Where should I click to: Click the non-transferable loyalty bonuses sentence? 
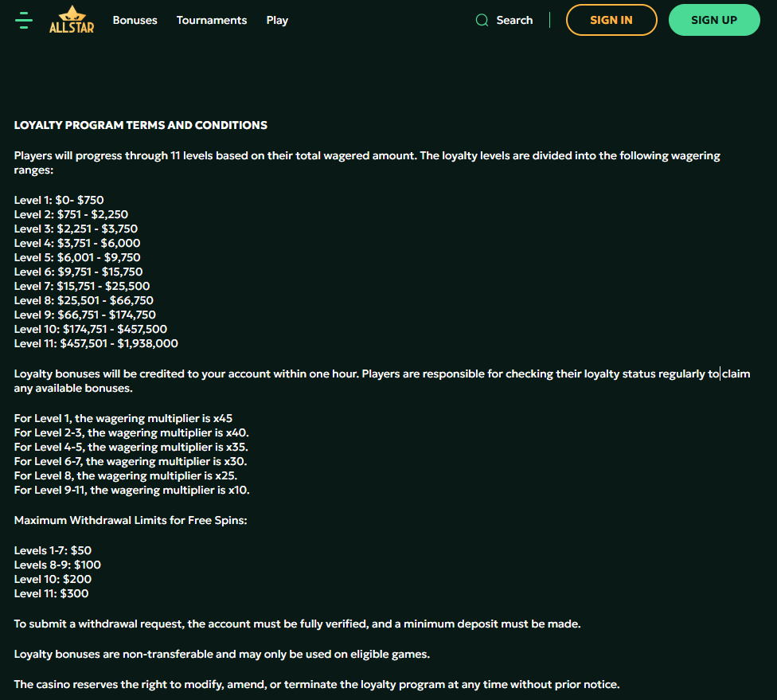coord(222,654)
